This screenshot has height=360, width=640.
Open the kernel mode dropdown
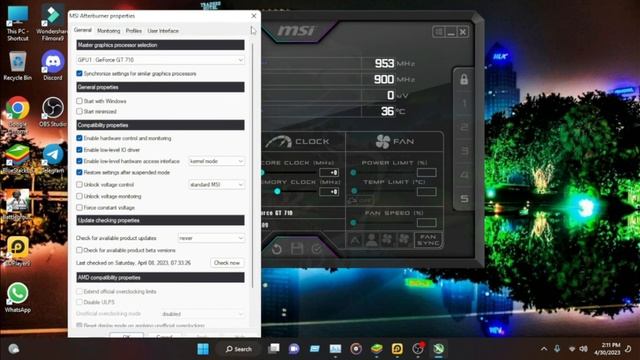pos(216,161)
